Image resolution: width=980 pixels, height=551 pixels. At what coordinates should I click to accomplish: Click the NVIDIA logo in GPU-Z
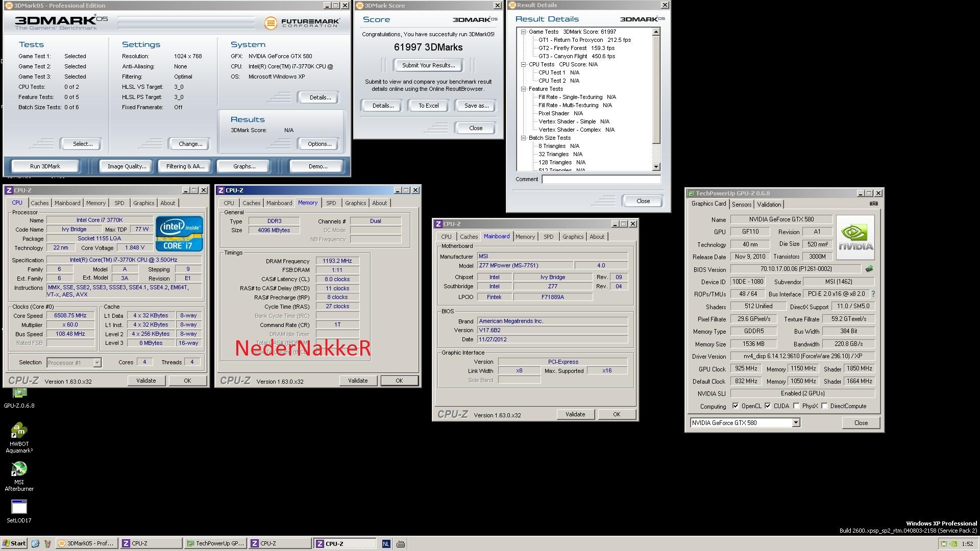[855, 238]
